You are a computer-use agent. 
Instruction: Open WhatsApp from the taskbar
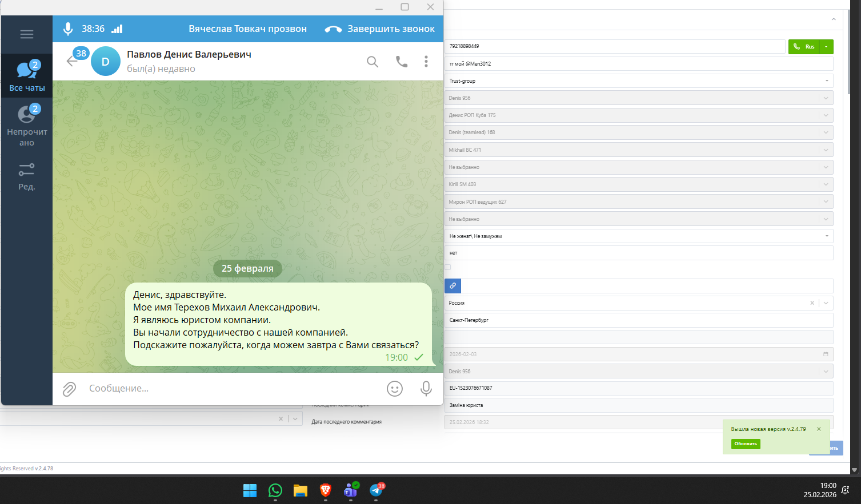coord(275,490)
